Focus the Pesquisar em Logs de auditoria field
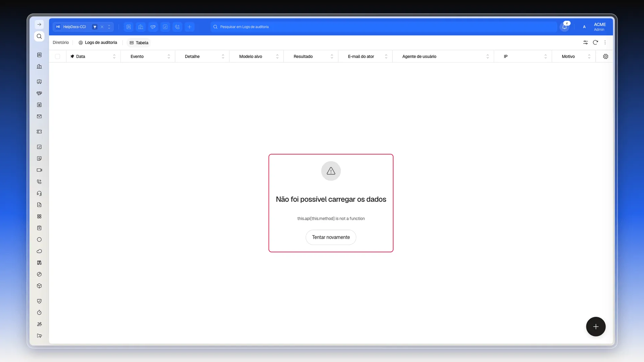This screenshot has width=644, height=362. [384, 27]
